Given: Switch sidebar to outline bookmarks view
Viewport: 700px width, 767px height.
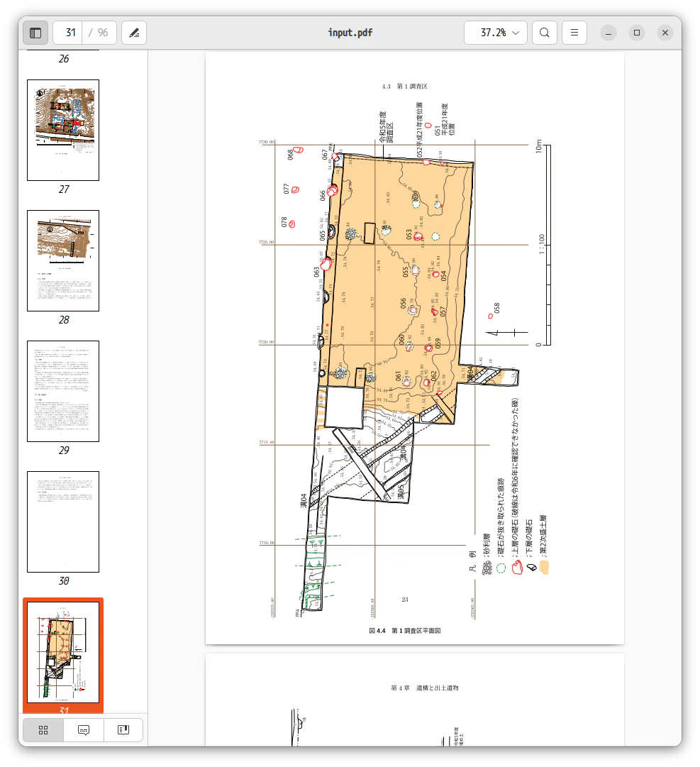Looking at the screenshot, I should point(123,730).
